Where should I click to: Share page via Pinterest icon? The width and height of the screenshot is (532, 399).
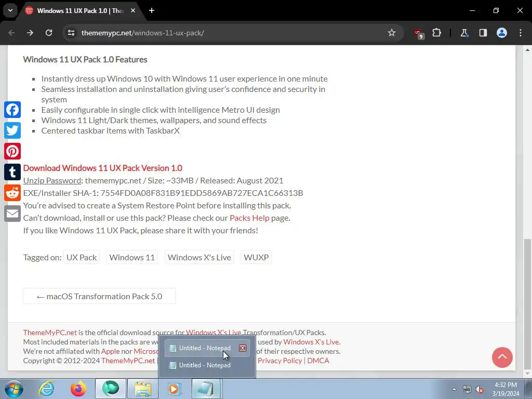coord(12,151)
